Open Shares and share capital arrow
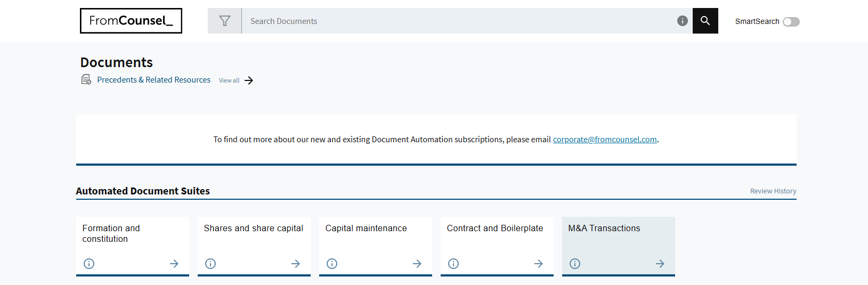The height and width of the screenshot is (285, 868). [296, 264]
